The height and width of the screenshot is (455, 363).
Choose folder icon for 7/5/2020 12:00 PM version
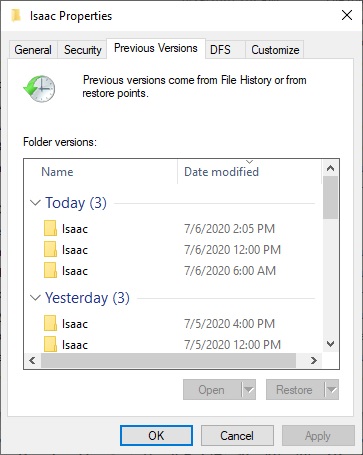pos(50,344)
